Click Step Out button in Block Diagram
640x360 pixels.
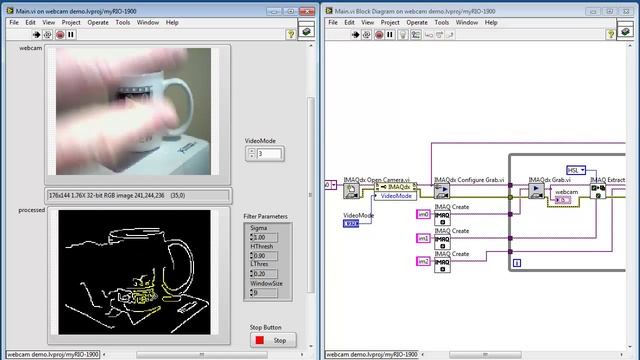(450, 35)
